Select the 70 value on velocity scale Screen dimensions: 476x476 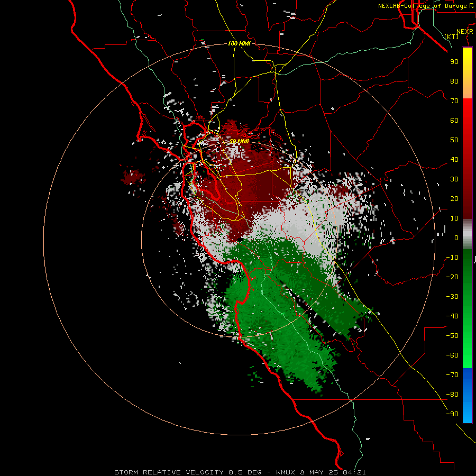point(454,101)
